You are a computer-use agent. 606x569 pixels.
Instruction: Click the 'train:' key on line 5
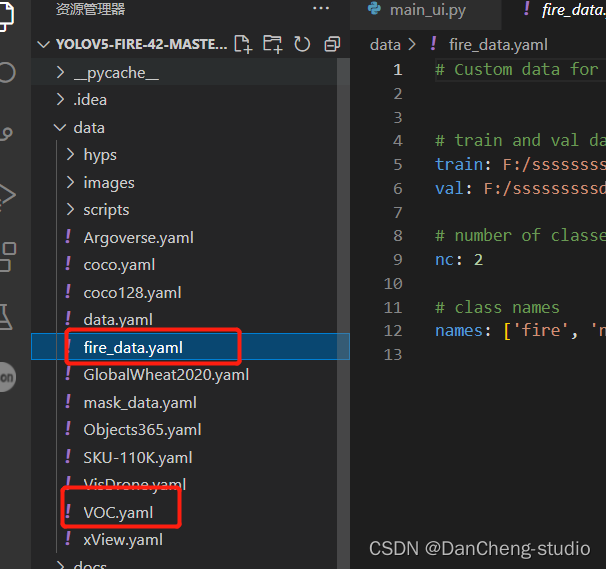point(463,165)
